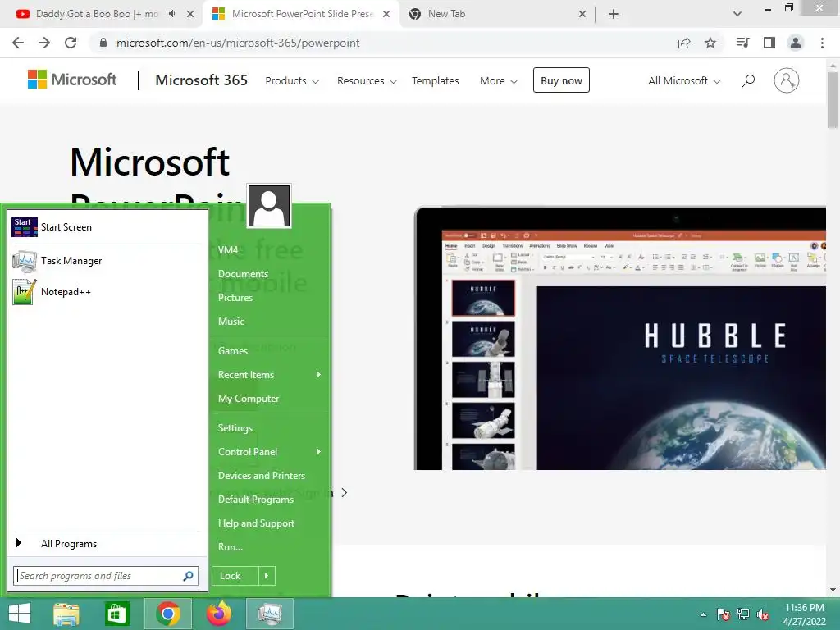
Task: Click the taskbar clock and date
Action: click(805, 614)
